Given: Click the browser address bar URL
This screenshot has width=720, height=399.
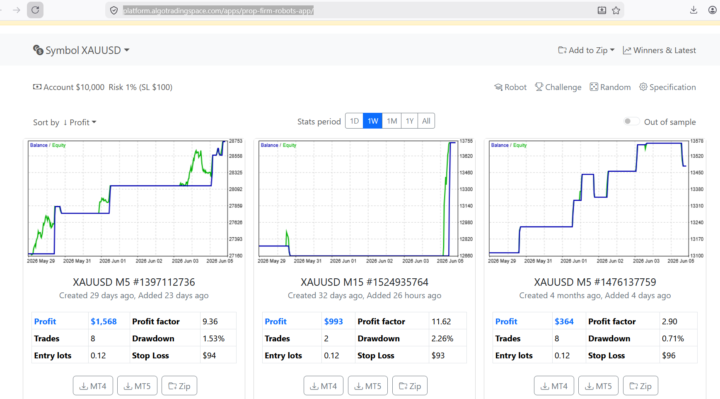Looking at the screenshot, I should click(x=218, y=11).
